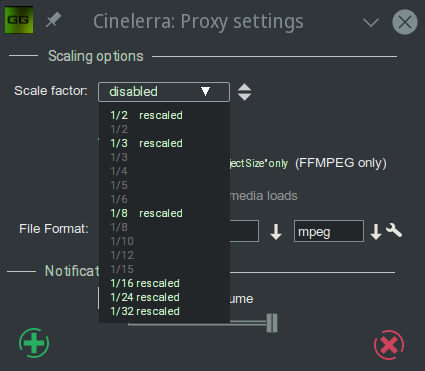
Task: Pick the 1/15 scale option
Action: click(x=122, y=269)
